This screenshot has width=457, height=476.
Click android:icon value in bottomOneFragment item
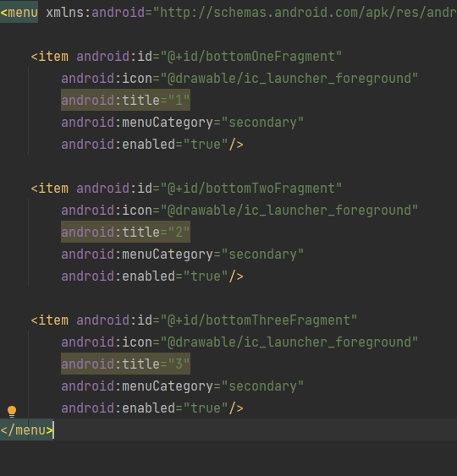[x=289, y=79]
